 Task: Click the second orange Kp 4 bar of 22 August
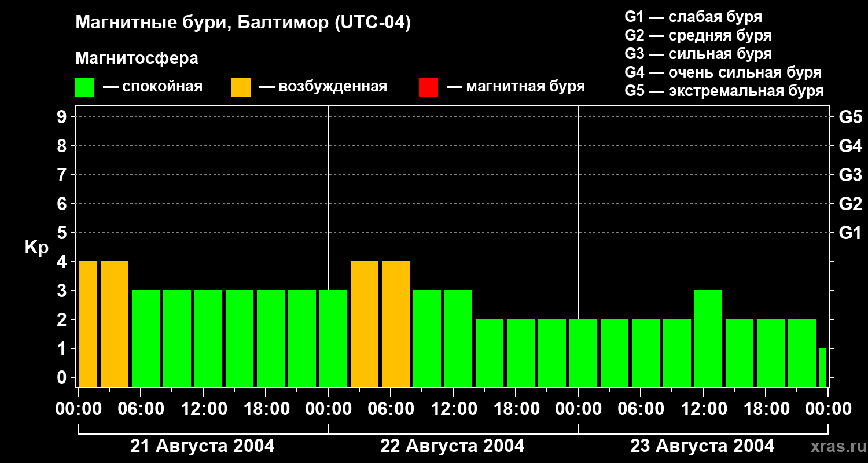396,324
